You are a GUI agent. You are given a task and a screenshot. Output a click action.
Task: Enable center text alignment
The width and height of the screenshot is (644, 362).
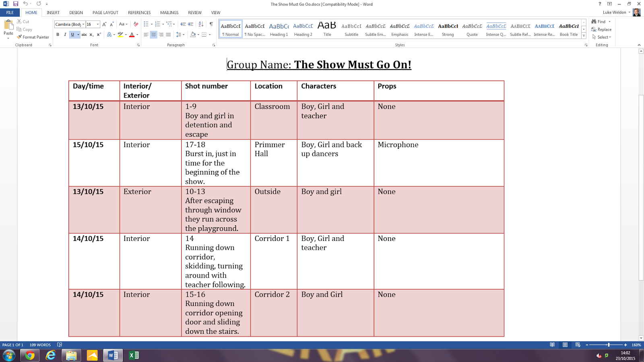[x=154, y=34]
